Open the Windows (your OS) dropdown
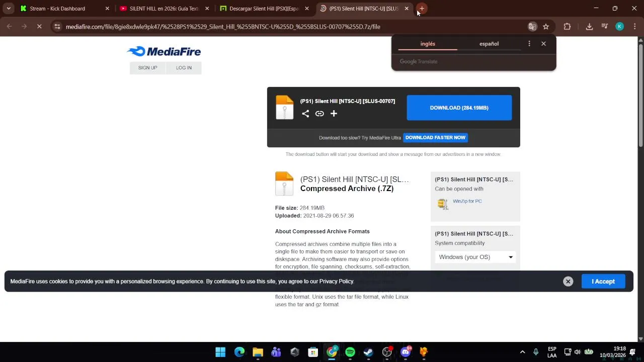Screen dimensions: 644x362 pyautogui.click(x=475, y=257)
